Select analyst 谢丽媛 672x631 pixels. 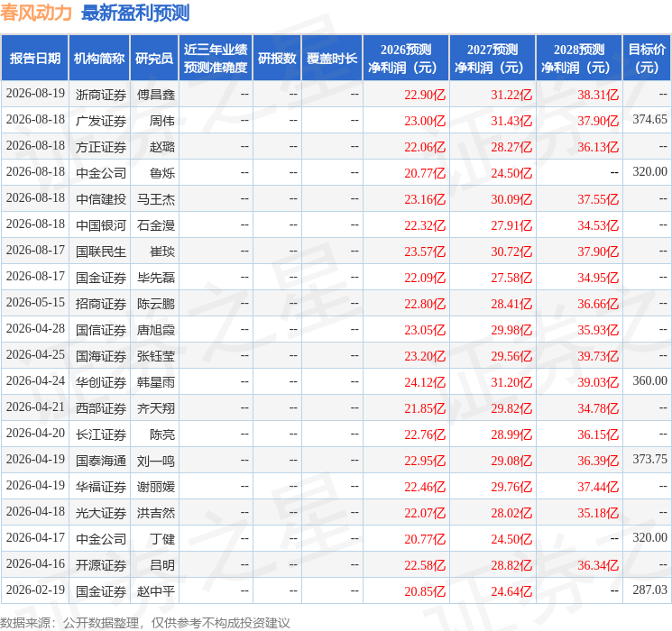[x=155, y=487]
